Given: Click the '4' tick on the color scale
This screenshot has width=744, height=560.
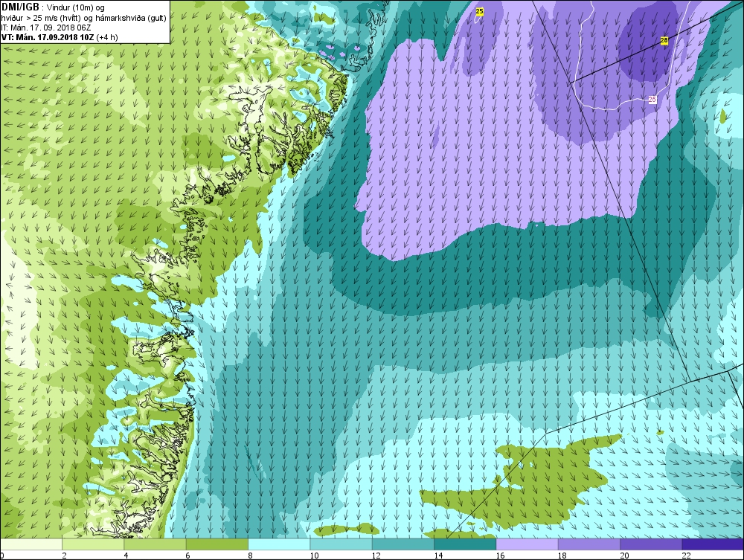Looking at the screenshot, I should (x=126, y=556).
